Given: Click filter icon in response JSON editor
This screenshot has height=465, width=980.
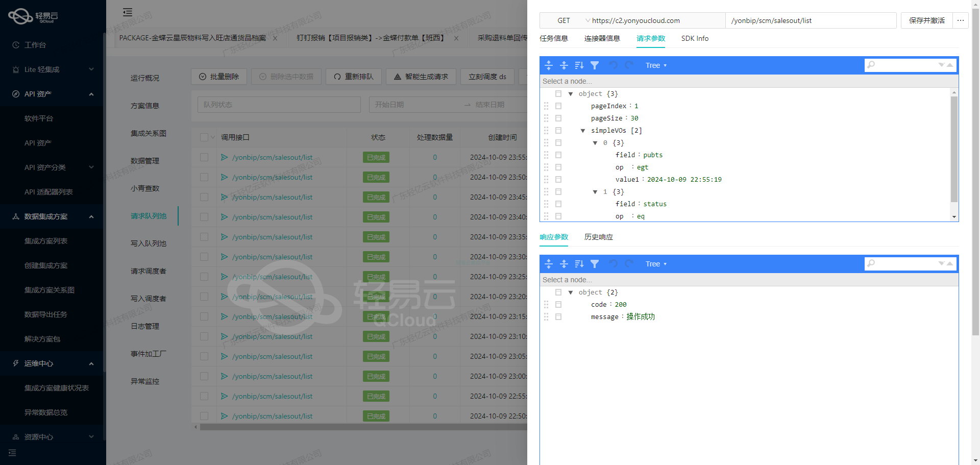Looking at the screenshot, I should pos(595,264).
